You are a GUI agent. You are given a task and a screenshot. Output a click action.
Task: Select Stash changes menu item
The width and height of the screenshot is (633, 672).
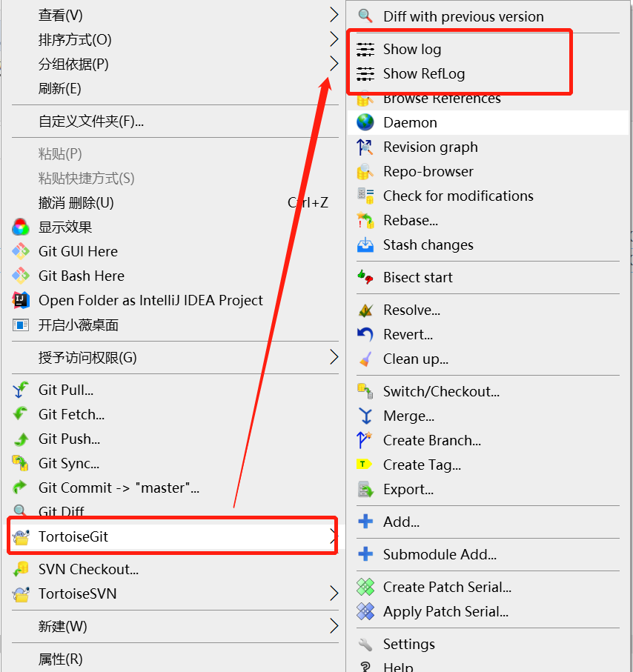tap(488, 244)
